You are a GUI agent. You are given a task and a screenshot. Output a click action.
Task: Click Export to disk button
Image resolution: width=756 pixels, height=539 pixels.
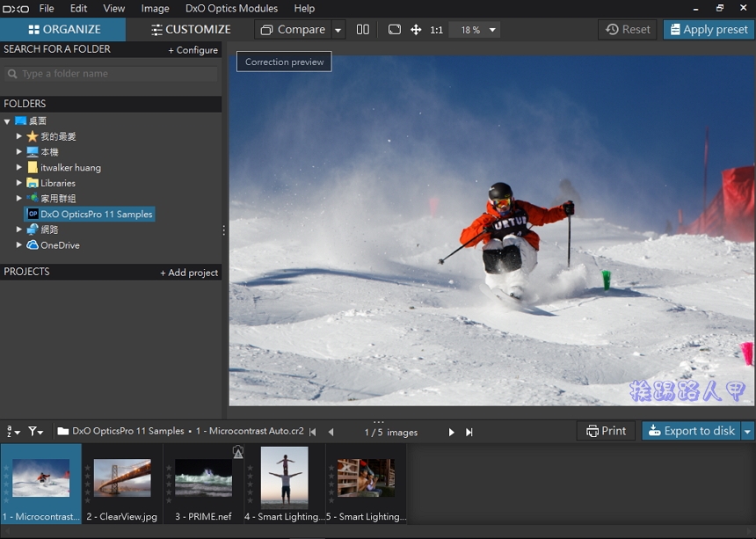coord(692,431)
